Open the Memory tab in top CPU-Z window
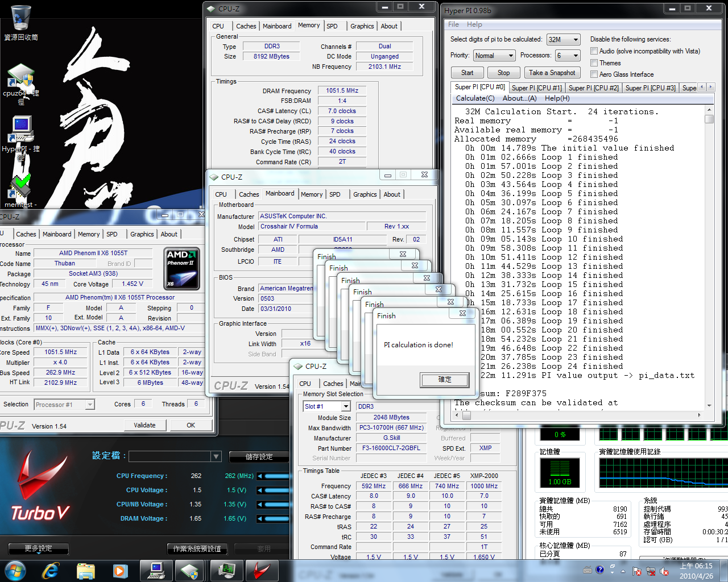 click(x=309, y=25)
